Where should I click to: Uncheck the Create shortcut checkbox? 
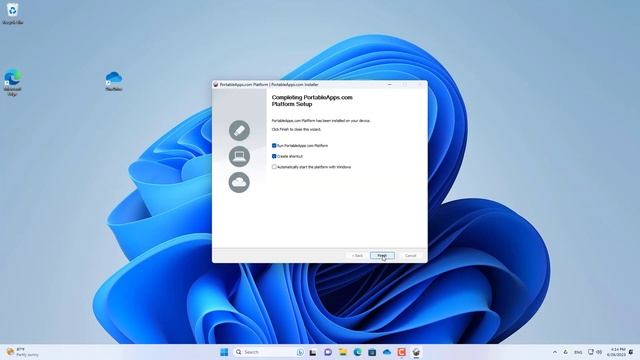(274, 156)
